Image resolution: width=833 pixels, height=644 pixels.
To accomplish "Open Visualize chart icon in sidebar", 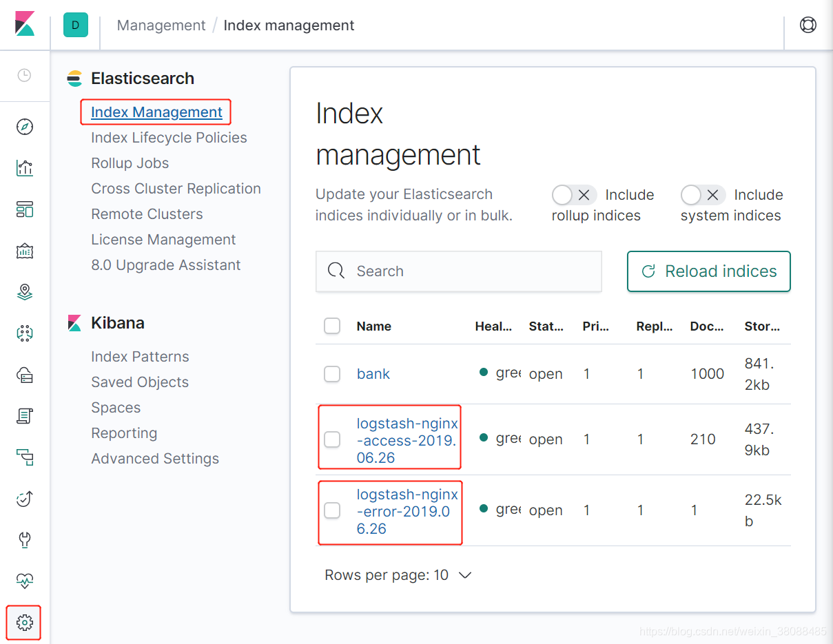I will coord(24,168).
